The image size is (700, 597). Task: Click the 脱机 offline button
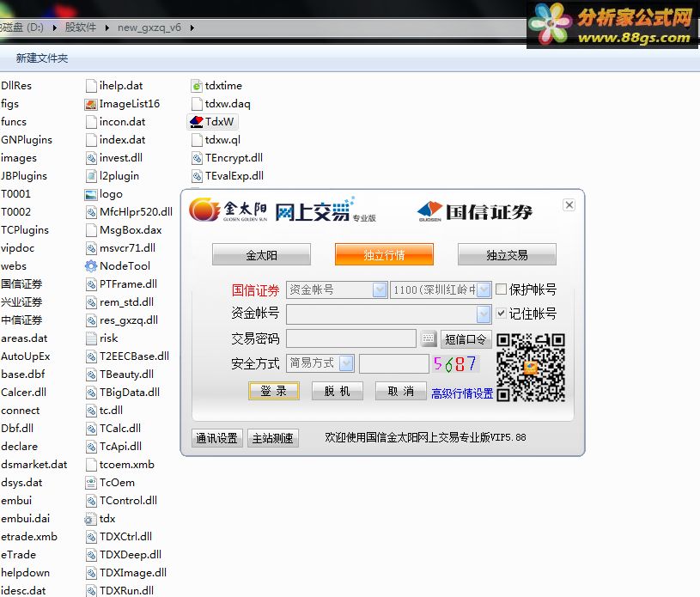tap(337, 391)
